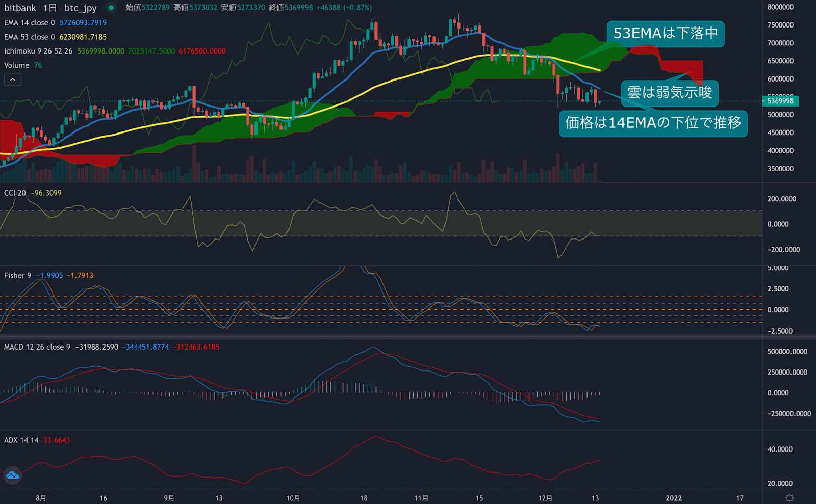This screenshot has height=504, width=816.
Task: Click the 10月 label on the time axis
Action: click(293, 498)
